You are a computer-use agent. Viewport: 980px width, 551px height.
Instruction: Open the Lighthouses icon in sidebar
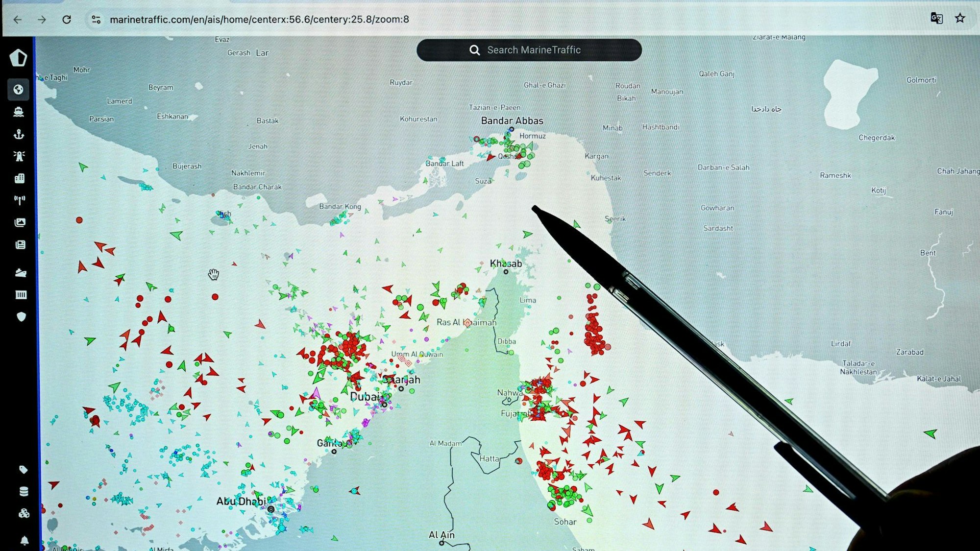tap(19, 156)
